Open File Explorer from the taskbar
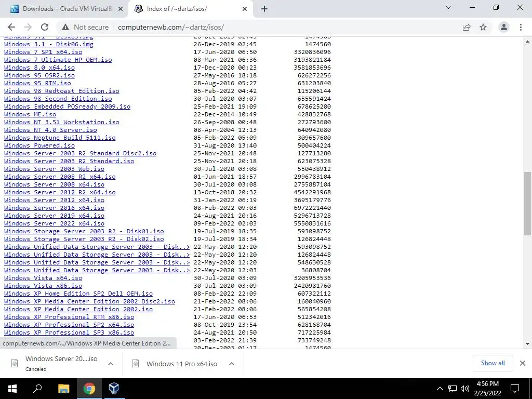The height and width of the screenshot is (399, 532). coord(63,389)
